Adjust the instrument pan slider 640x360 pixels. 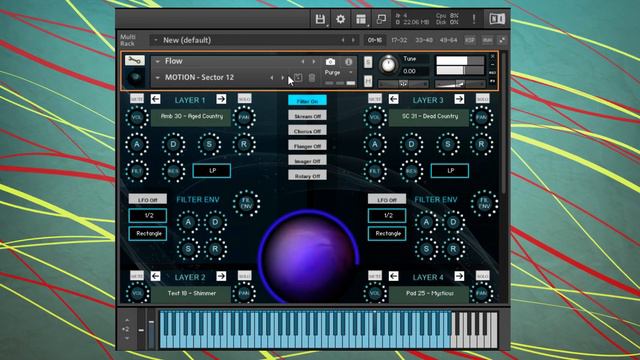click(x=403, y=84)
